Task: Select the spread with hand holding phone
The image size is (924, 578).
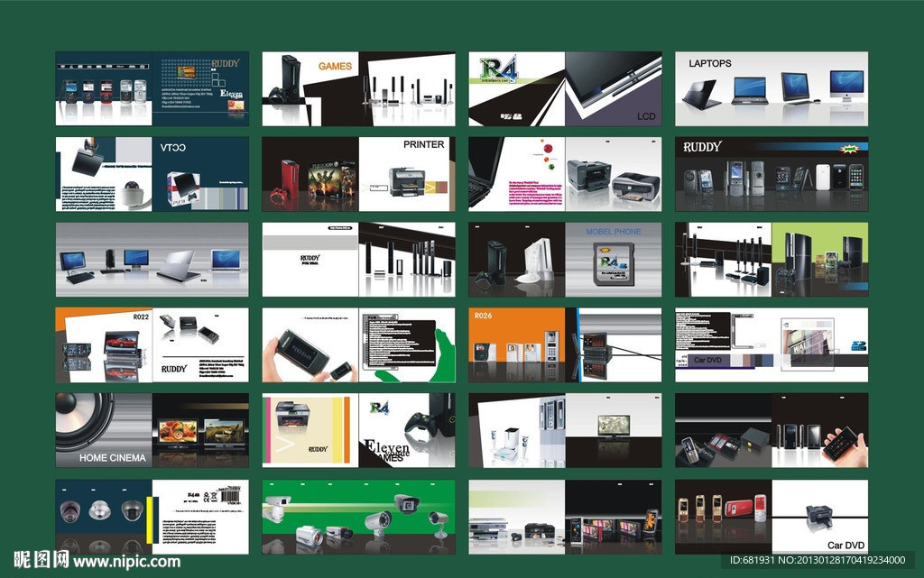Action: point(772,430)
